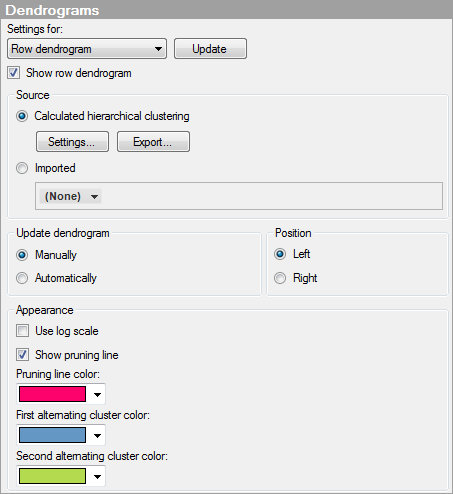Toggle Show row dendrogram checkbox
Screen dimensions: 453x494
pos(14,73)
